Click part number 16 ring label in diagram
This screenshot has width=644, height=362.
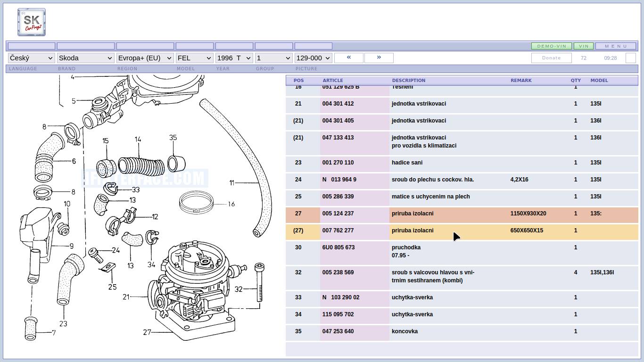tap(231, 204)
